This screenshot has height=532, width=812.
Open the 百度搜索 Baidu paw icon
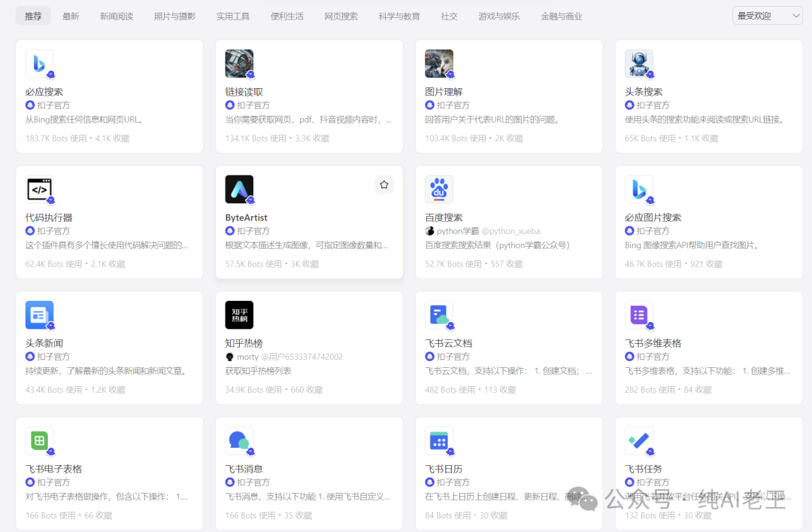point(439,190)
